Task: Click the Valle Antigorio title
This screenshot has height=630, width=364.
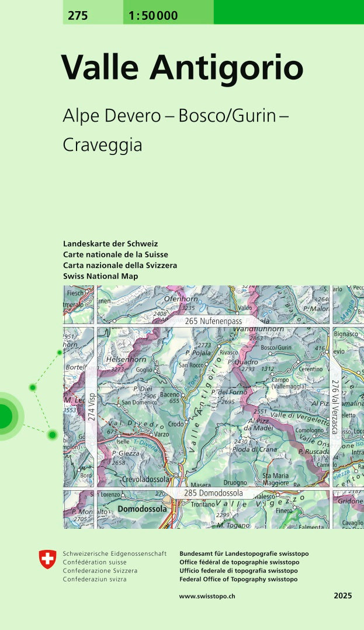Action: (182, 67)
